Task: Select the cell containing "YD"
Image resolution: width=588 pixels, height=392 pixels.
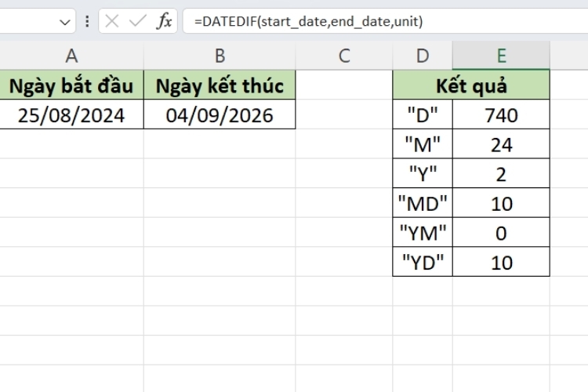Action: (x=423, y=262)
